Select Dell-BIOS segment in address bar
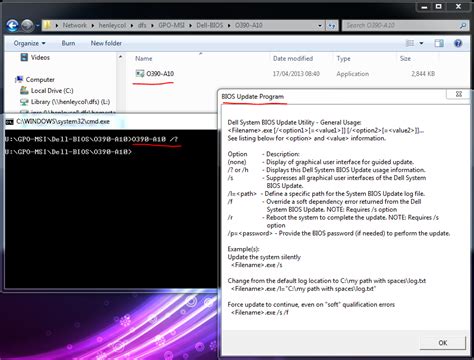Screen dimensions: 474x360 (209, 25)
